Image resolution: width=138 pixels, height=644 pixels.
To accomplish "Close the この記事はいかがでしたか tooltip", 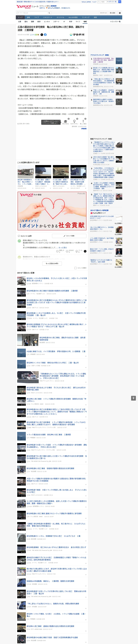I will point(60,121).
